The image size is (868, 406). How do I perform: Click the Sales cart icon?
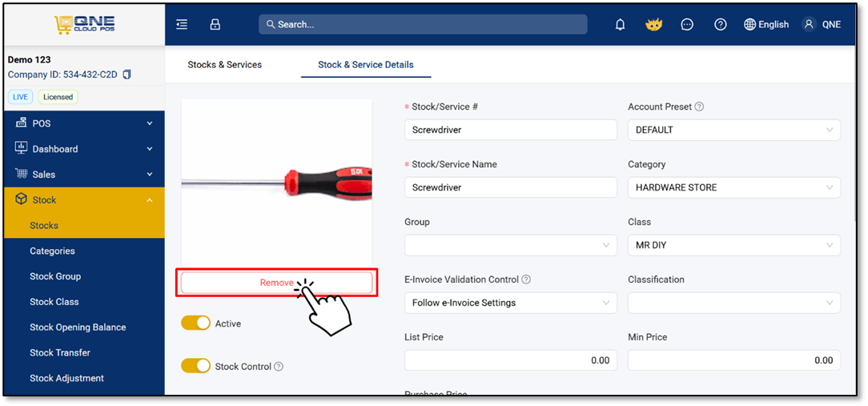[x=21, y=174]
